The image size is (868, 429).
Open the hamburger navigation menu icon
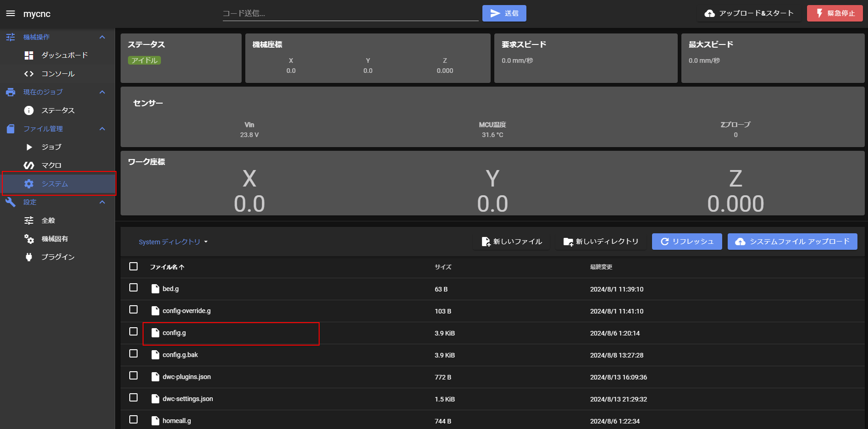pos(11,14)
